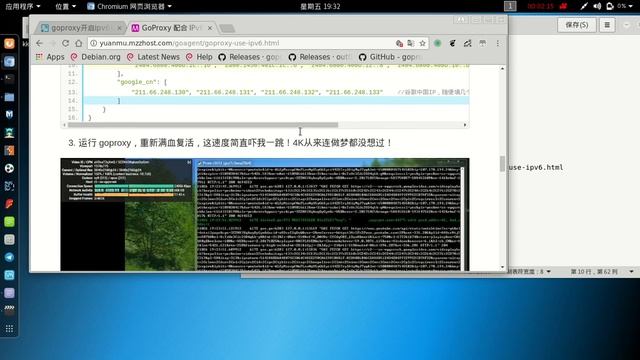Image resolution: width=640 pixels, height=360 pixels.
Task: Open a new tab button
Action: (x=227, y=28)
